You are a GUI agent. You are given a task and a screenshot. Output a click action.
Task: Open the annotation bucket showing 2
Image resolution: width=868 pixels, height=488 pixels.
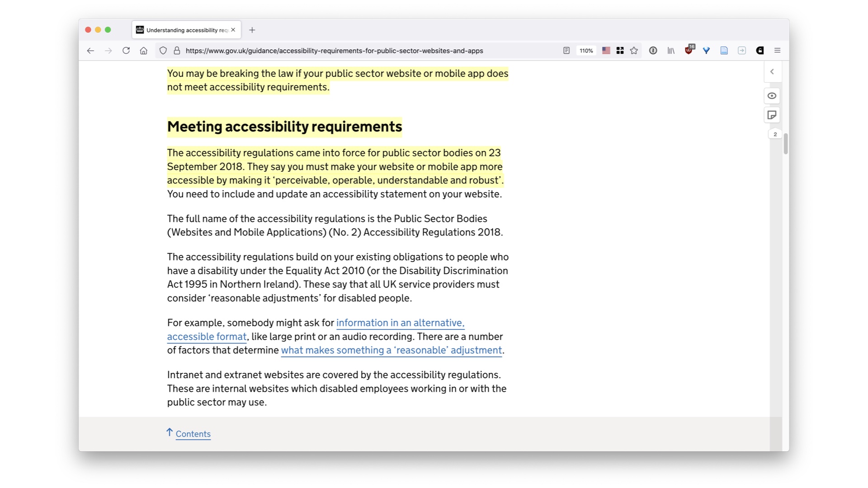coord(775,134)
